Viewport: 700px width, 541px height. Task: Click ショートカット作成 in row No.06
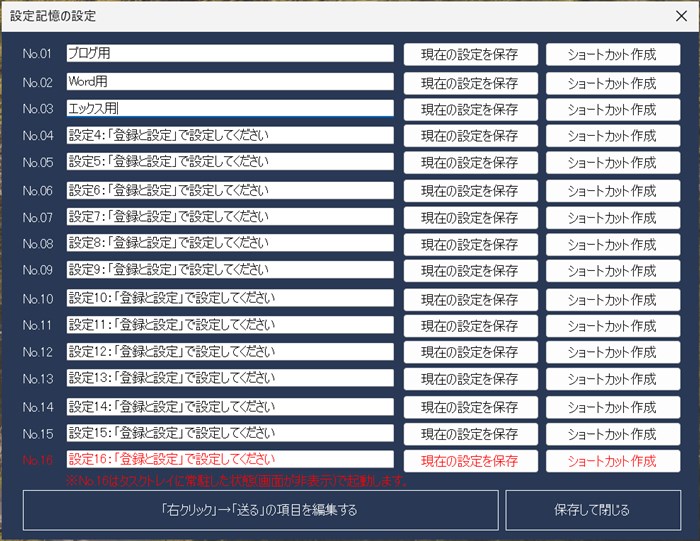[x=613, y=191]
